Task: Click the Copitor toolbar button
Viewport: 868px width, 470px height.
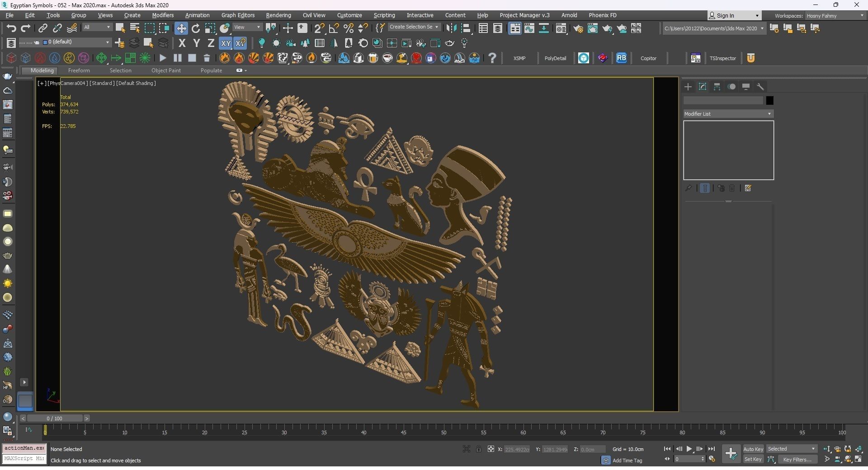Action: 648,58
